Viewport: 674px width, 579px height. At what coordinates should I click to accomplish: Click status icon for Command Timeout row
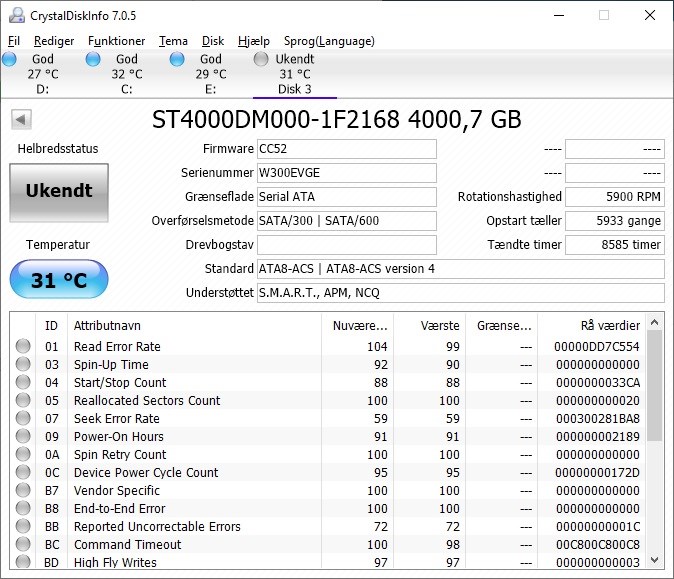pyautogui.click(x=23, y=544)
